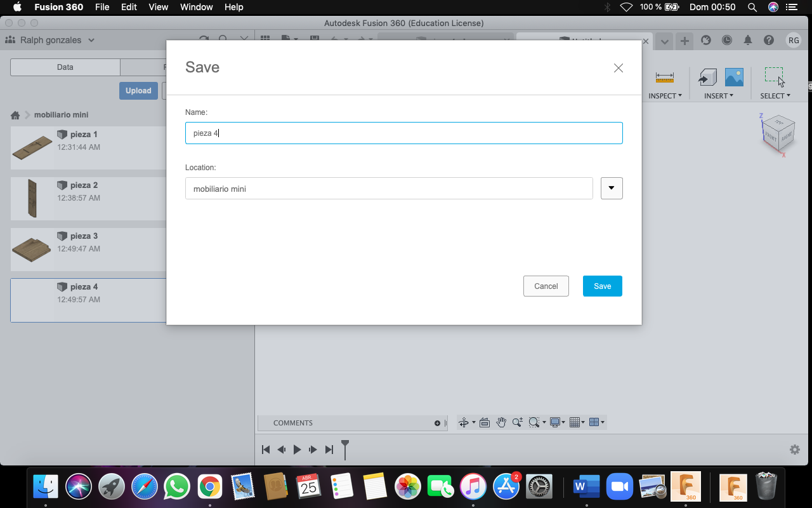
Task: Click the Insert Derive icon
Action: tap(707, 77)
